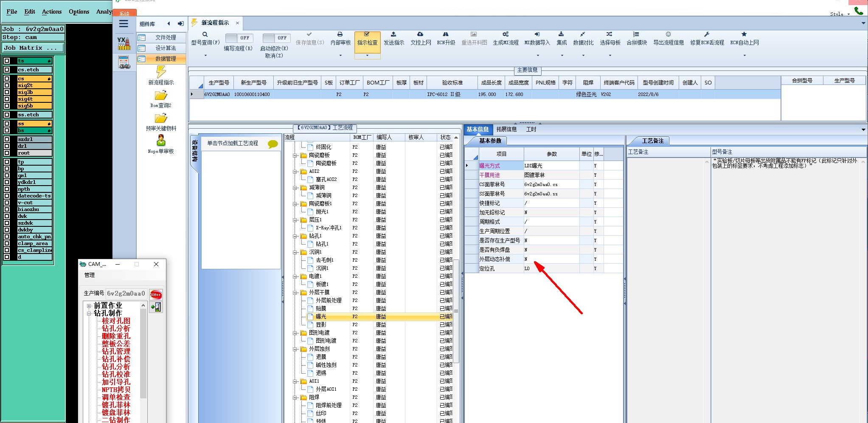
Task: Click the 合拼模块 list icon
Action: point(636,34)
